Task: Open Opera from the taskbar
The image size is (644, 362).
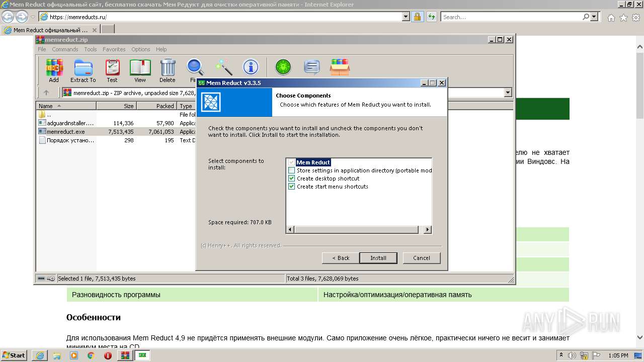Action: (108, 355)
